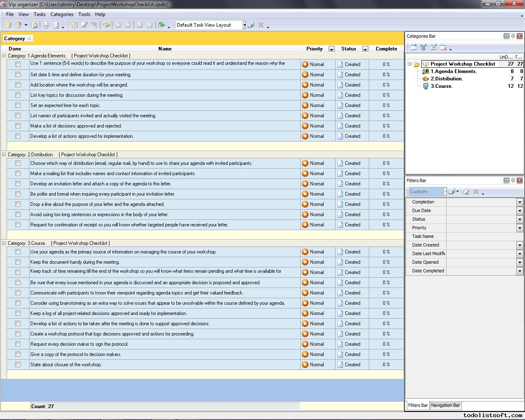Click the Delete Category icon in Categories Bar

pyautogui.click(x=443, y=48)
